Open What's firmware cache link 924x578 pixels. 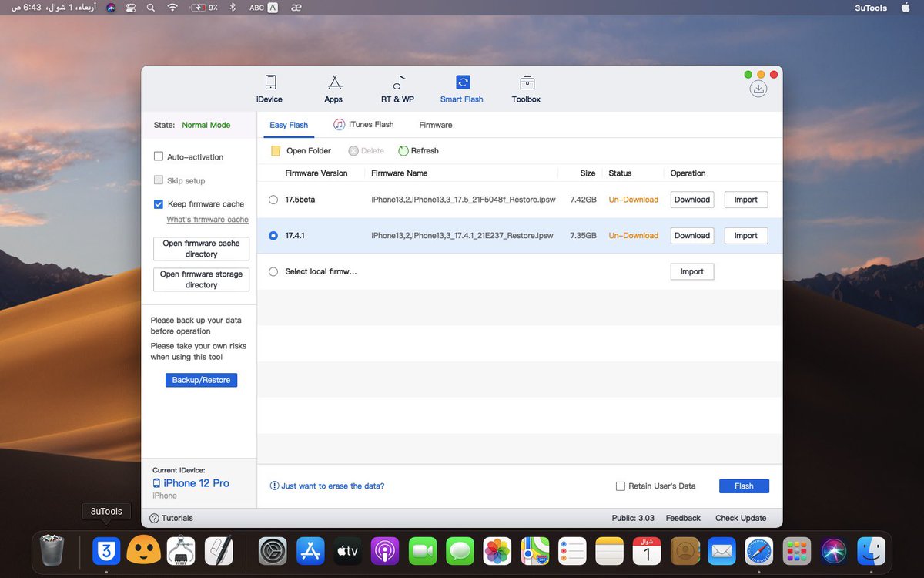tap(208, 220)
